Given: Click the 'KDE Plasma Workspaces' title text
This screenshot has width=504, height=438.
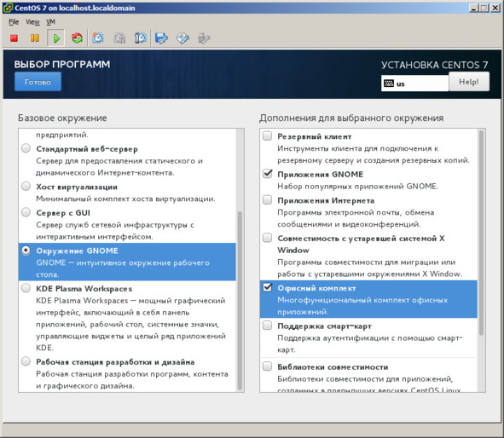Looking at the screenshot, I should [x=84, y=289].
